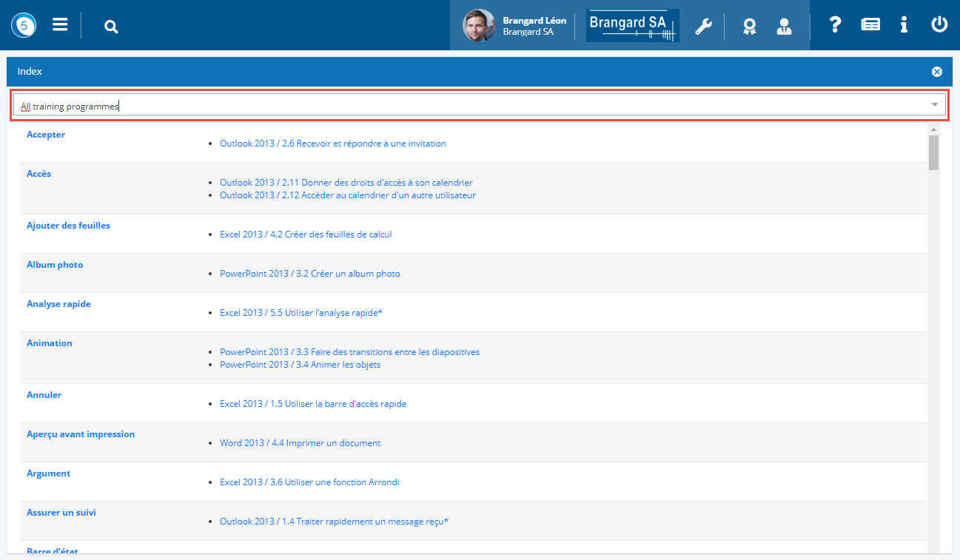Click the power logout icon
This screenshot has height=560, width=960.
(939, 25)
